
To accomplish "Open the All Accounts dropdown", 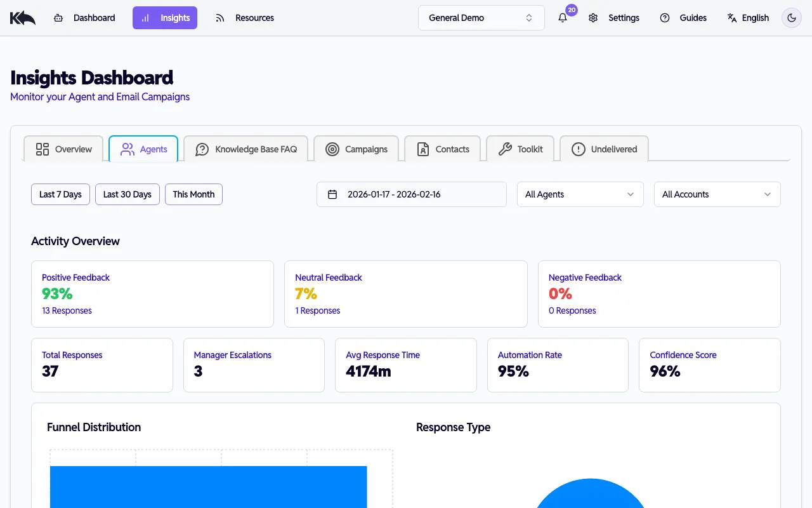I will click(717, 194).
